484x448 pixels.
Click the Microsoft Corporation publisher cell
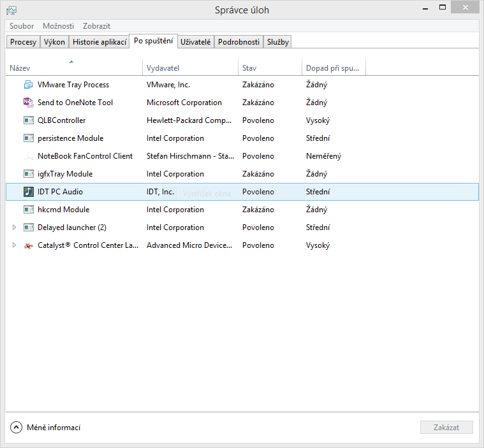(x=184, y=103)
